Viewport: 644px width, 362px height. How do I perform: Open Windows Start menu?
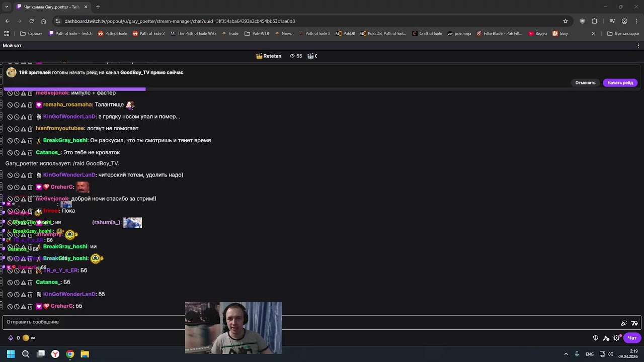(x=11, y=354)
